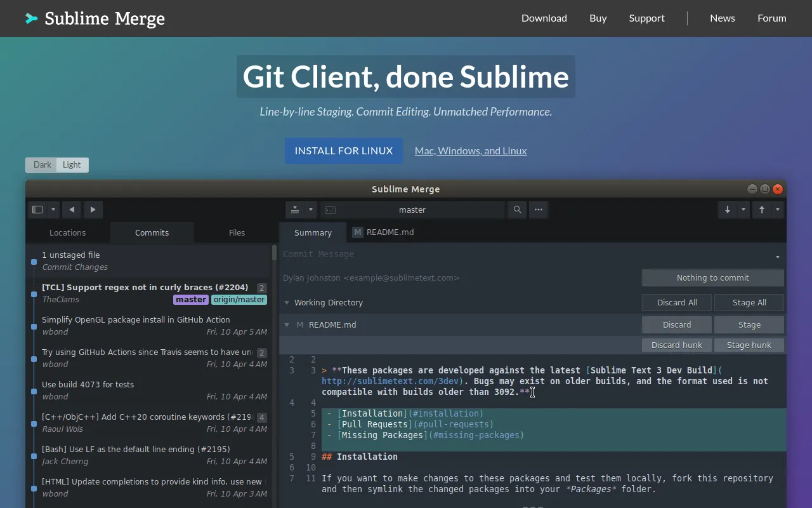
Task: Select Use build 4073 for tests commit
Action: click(x=148, y=391)
